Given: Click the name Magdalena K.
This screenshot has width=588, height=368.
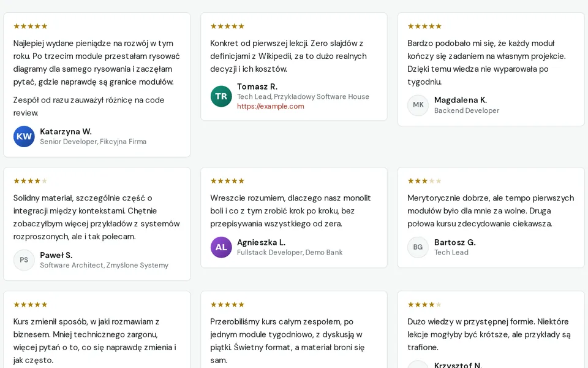Looking at the screenshot, I should pyautogui.click(x=461, y=100).
